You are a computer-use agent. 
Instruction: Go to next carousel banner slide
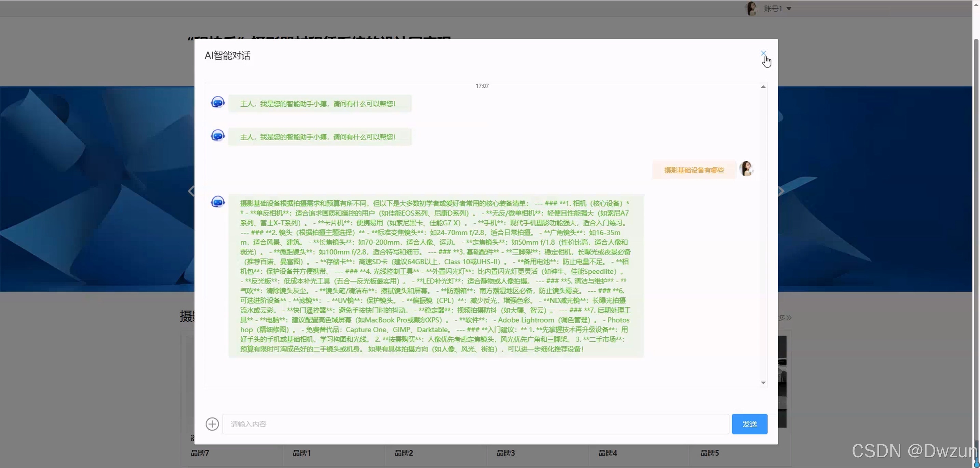click(x=781, y=191)
